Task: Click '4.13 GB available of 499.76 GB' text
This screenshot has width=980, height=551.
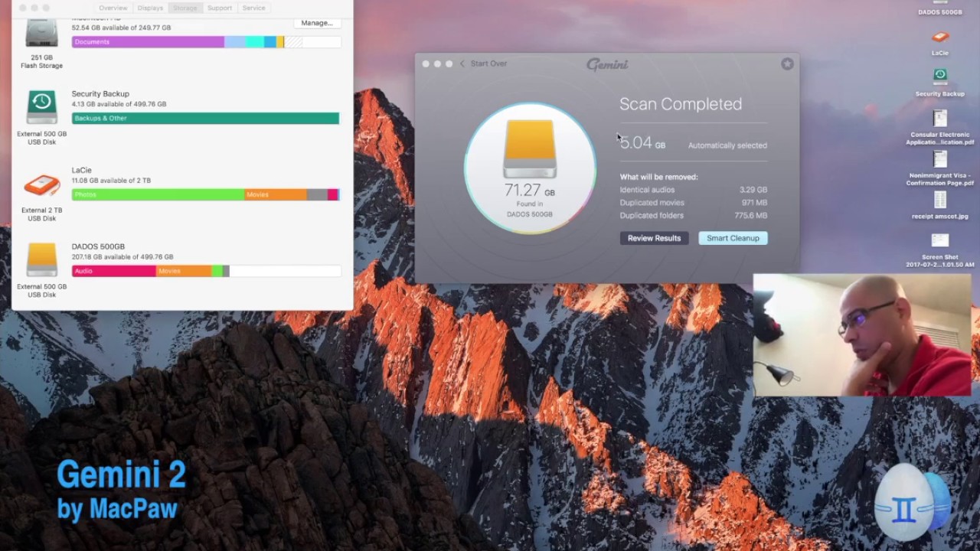Action: (119, 104)
